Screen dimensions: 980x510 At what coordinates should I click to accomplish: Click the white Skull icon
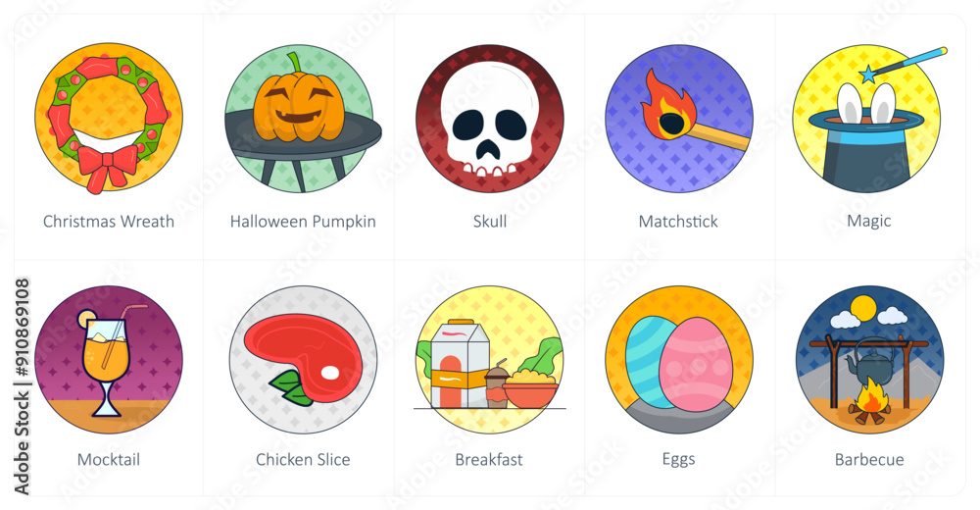coord(489,119)
